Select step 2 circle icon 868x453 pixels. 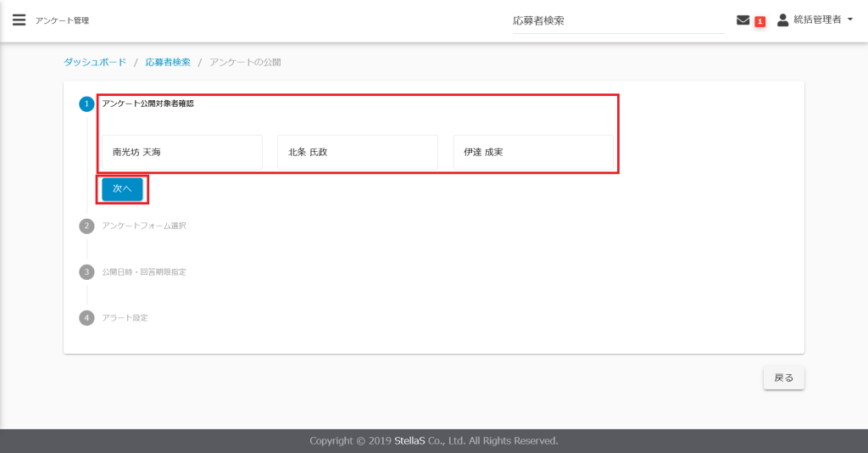[x=86, y=226]
